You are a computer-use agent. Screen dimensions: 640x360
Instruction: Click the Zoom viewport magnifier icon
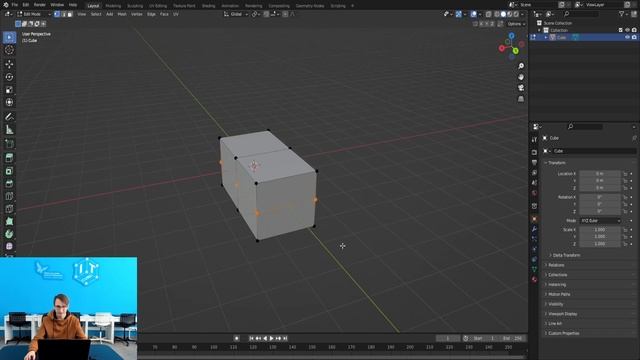[x=521, y=66]
